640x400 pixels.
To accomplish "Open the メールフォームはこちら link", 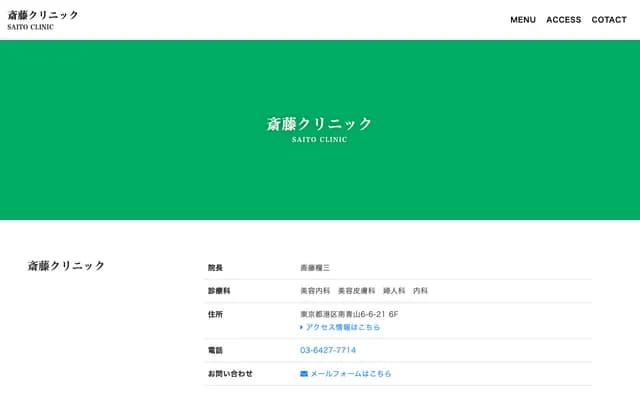I will click(351, 374).
